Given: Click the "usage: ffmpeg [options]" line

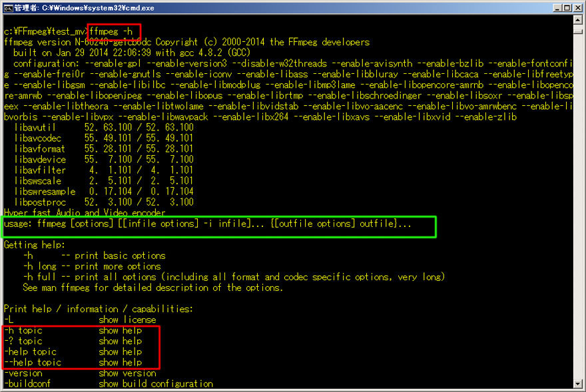Looking at the screenshot, I should pos(207,224).
